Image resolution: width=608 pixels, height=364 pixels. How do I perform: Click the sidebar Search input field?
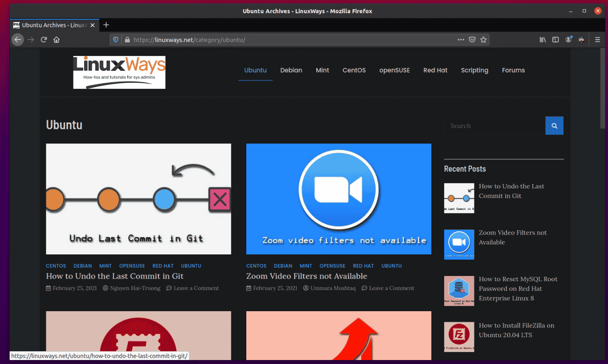tap(495, 125)
